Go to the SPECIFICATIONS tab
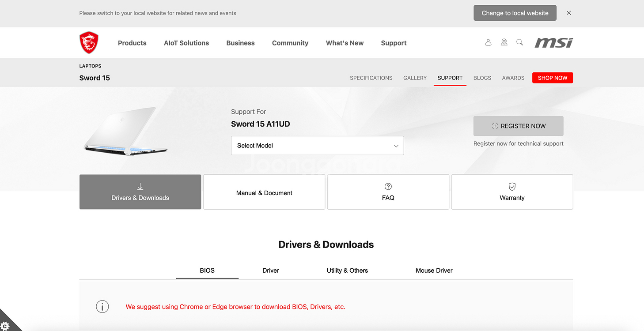Screen dimensions: 644x331 pos(371,78)
